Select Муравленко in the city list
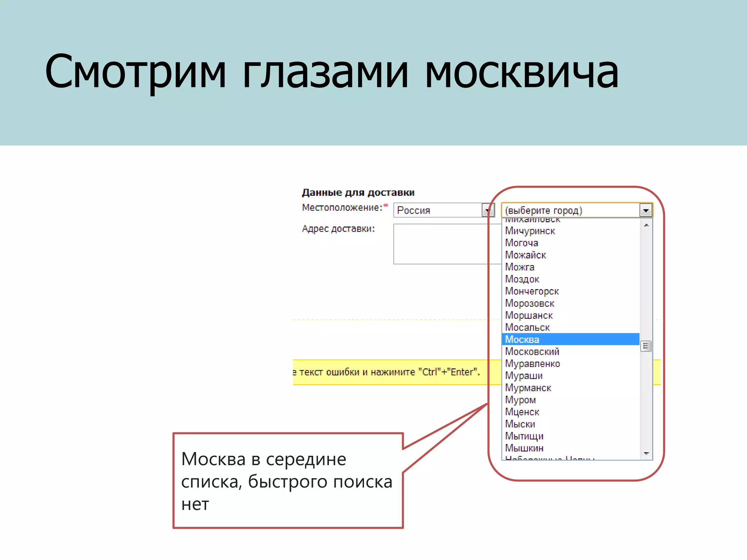This screenshot has height=560, width=747. click(571, 363)
